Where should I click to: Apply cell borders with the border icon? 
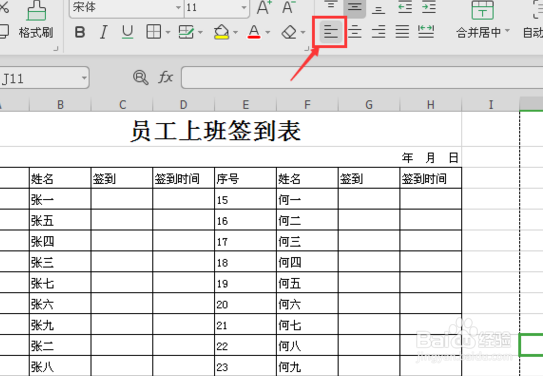153,32
